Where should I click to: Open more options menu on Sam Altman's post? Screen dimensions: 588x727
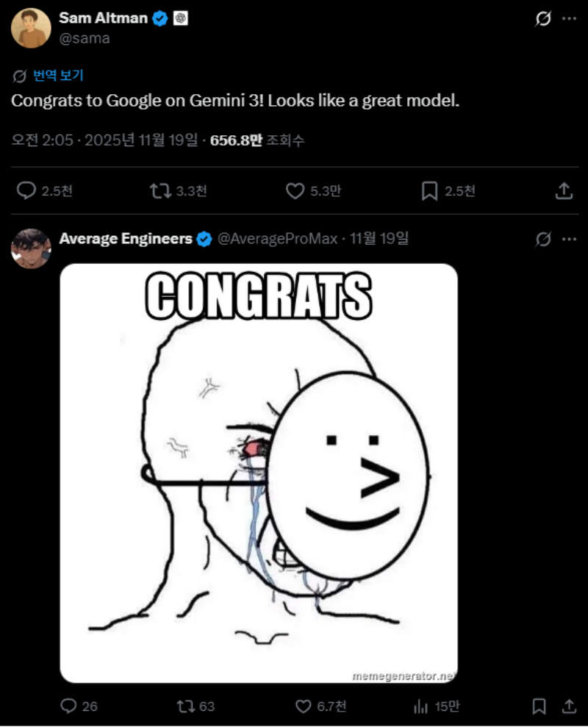pos(569,19)
